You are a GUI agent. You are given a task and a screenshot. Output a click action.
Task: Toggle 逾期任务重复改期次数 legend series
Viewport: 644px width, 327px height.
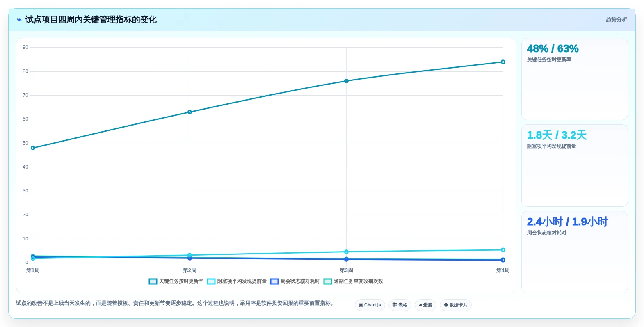pos(353,281)
